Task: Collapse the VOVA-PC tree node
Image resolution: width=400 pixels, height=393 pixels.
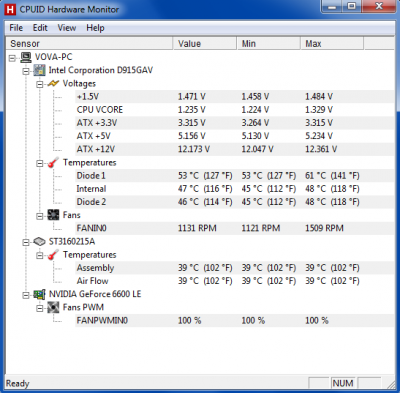Action: point(12,58)
